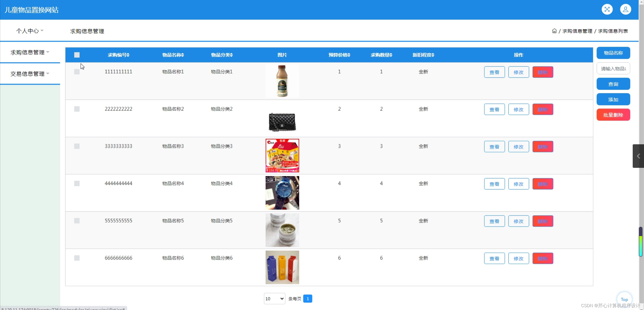
Task: Sort by 预算价格 column arrows
Action: 349,55
